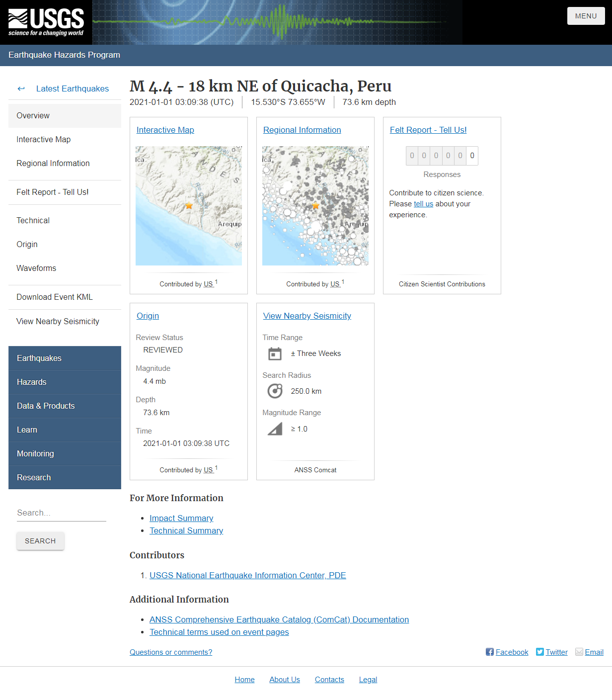
Task: Open the Impact Summary link
Action: click(x=181, y=518)
